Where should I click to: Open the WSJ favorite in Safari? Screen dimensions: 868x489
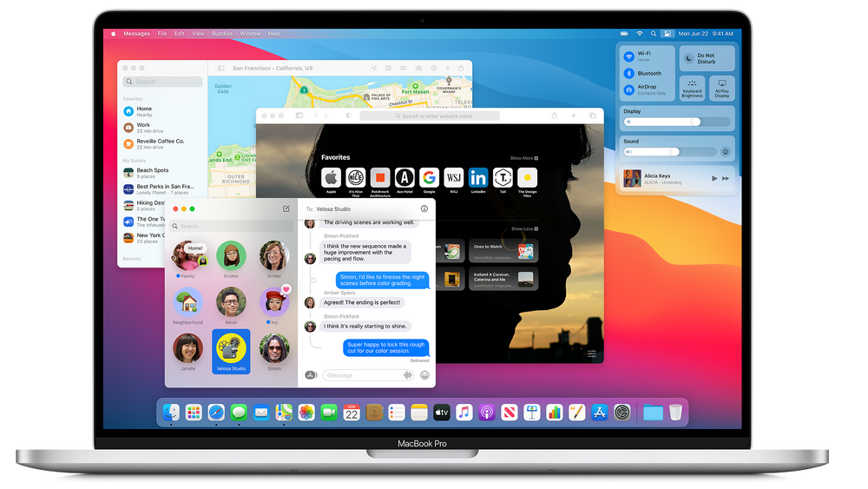click(x=453, y=178)
